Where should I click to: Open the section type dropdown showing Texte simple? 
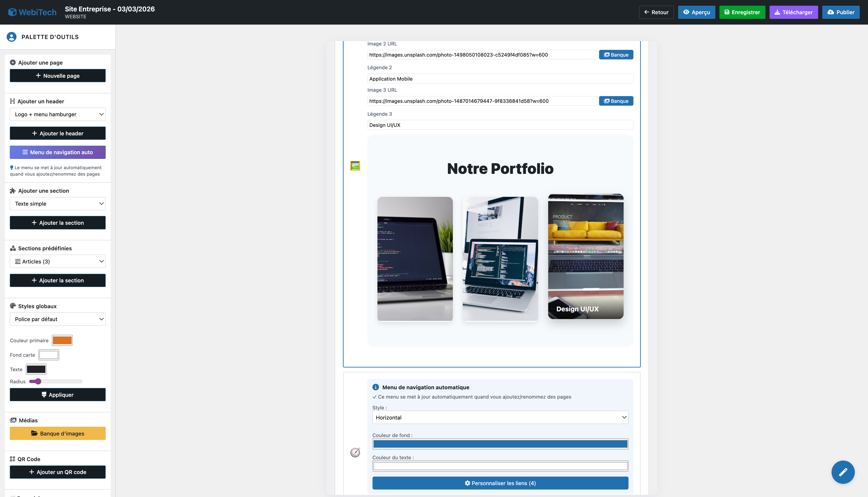point(57,204)
